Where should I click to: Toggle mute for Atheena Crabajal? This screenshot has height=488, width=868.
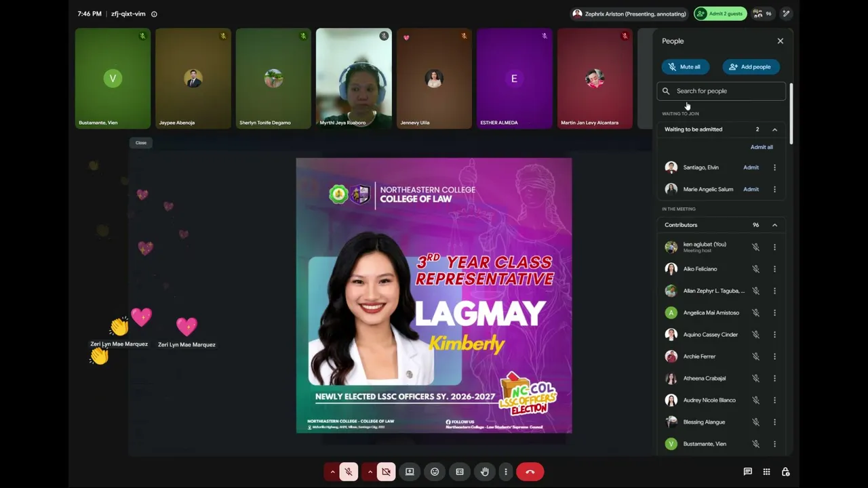pyautogui.click(x=755, y=378)
